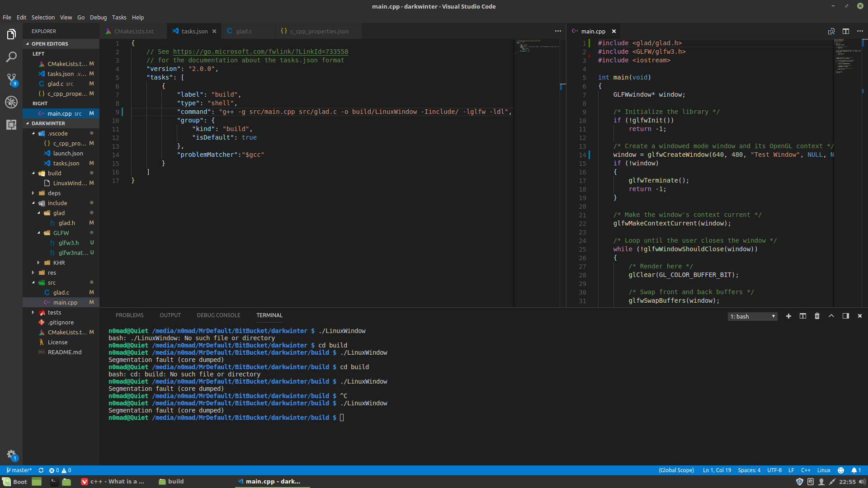Viewport: 868px width, 488px height.
Task: Split the terminal pane
Action: 802,316
